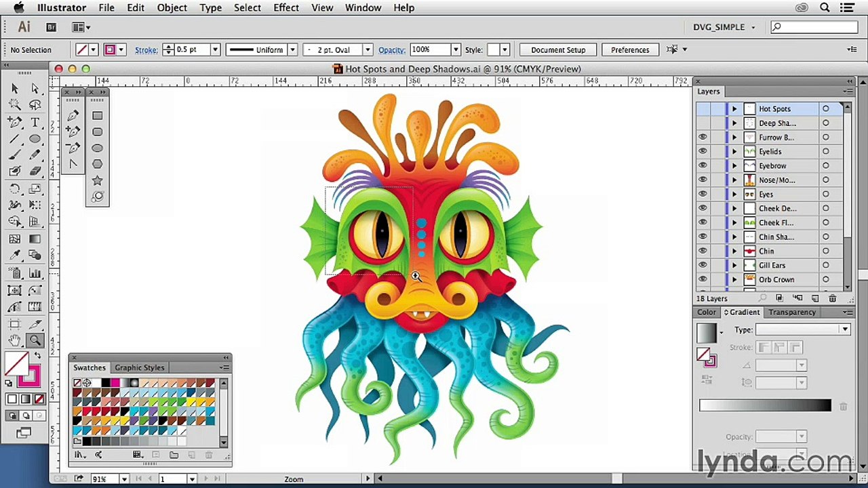Image resolution: width=868 pixels, height=488 pixels.
Task: Expand the Cheek Fl... layer
Action: click(734, 223)
